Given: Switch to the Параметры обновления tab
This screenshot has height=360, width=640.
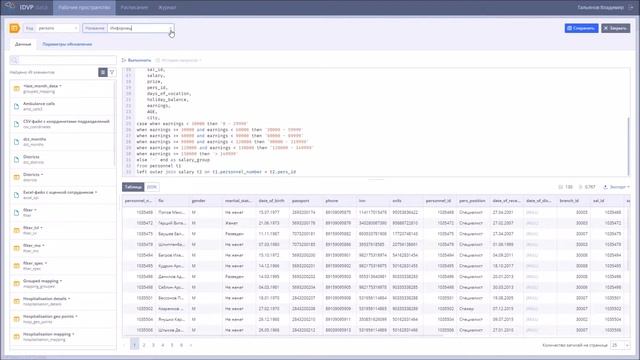Looking at the screenshot, I should click(x=67, y=44).
